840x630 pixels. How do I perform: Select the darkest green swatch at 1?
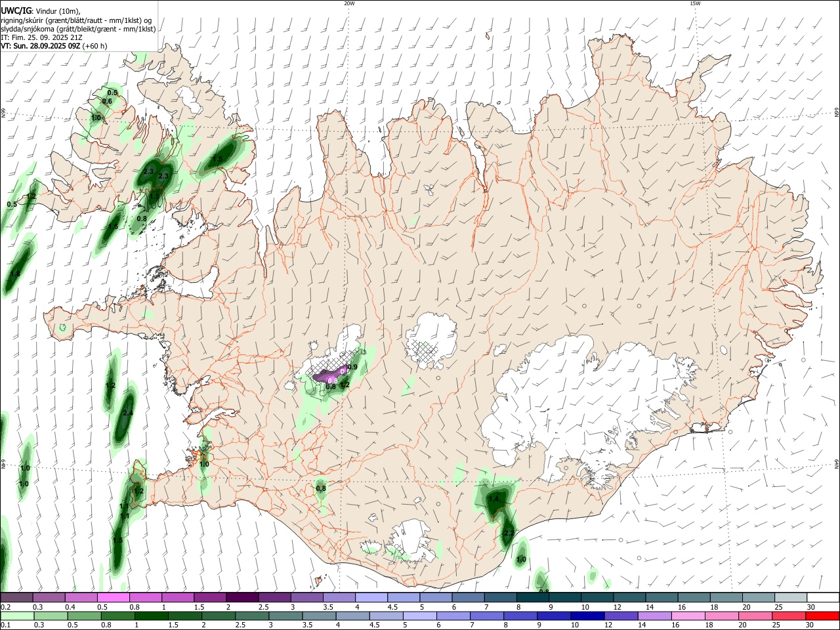point(151,616)
